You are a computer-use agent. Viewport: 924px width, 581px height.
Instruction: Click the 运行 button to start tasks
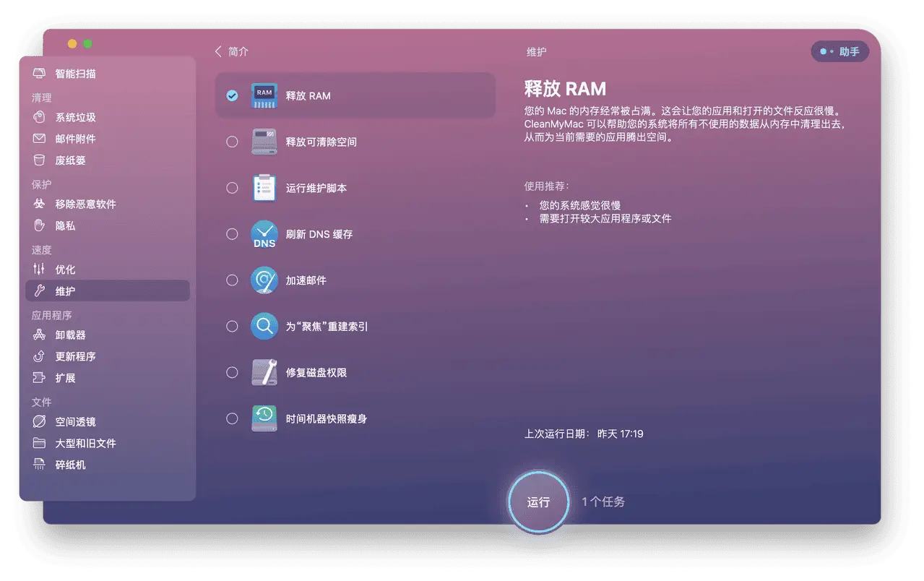click(538, 501)
